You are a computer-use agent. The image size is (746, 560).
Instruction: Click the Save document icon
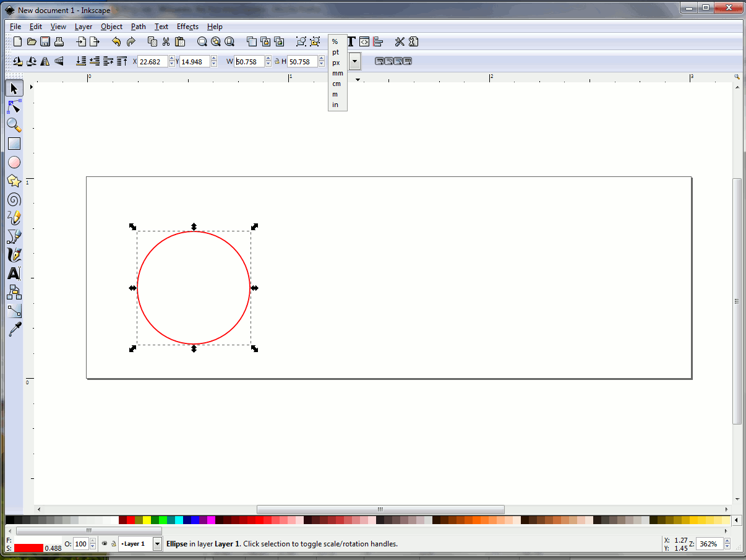pos(45,41)
